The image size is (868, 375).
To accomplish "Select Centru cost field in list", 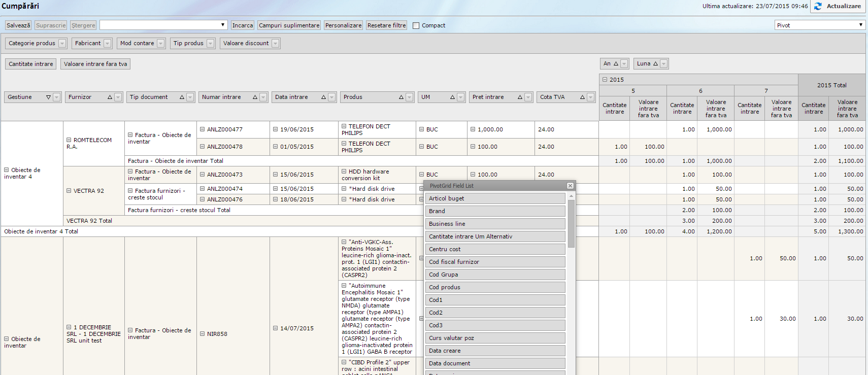I will coord(495,249).
